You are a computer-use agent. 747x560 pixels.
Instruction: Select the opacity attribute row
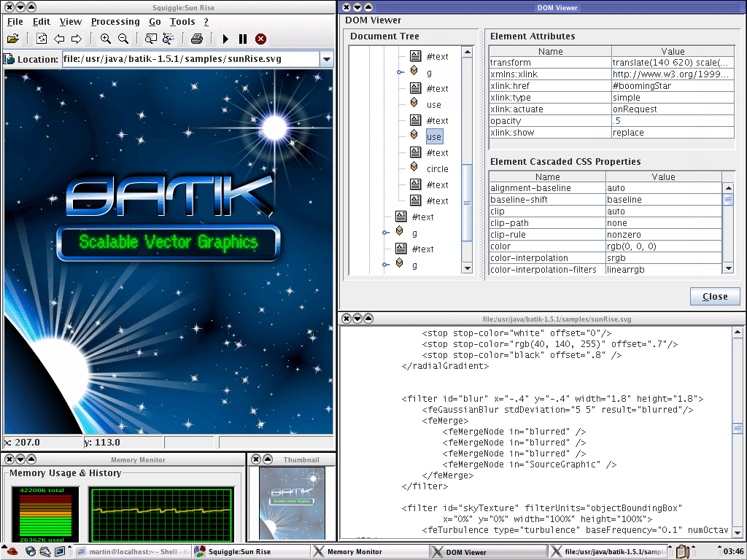pyautogui.click(x=612, y=121)
